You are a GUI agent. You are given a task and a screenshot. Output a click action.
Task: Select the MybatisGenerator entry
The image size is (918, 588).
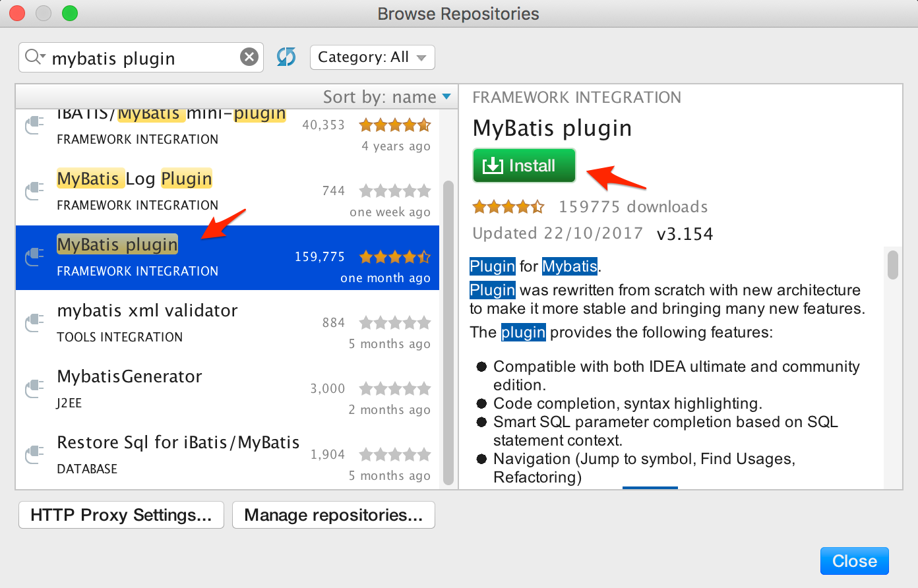[228, 390]
